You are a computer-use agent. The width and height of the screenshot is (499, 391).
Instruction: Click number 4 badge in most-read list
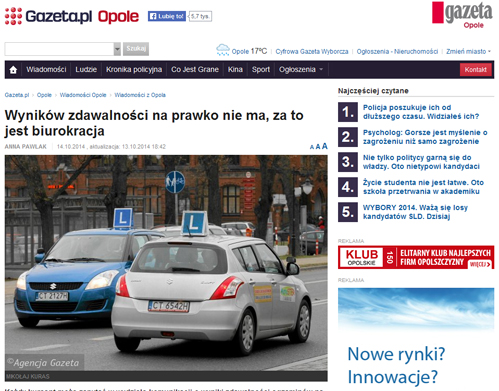pyautogui.click(x=348, y=187)
